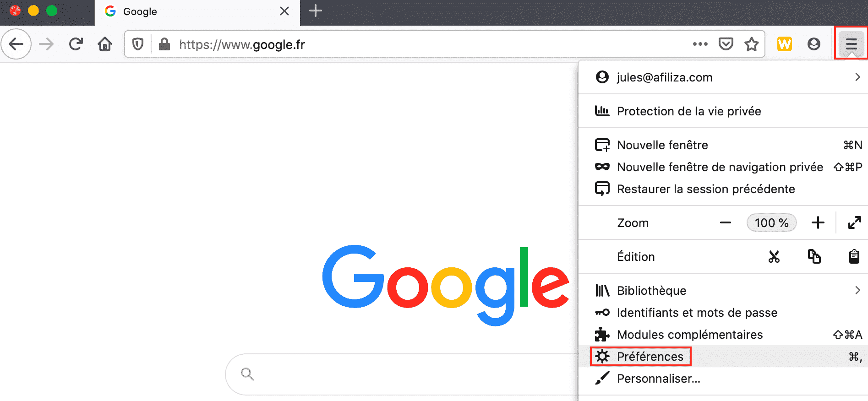Open Préférences from the menu
This screenshot has width=868, height=401.
(x=650, y=357)
